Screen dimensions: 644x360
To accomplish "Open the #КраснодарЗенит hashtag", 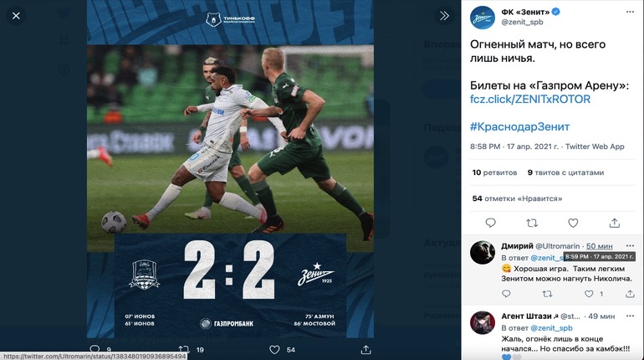I will (x=519, y=126).
